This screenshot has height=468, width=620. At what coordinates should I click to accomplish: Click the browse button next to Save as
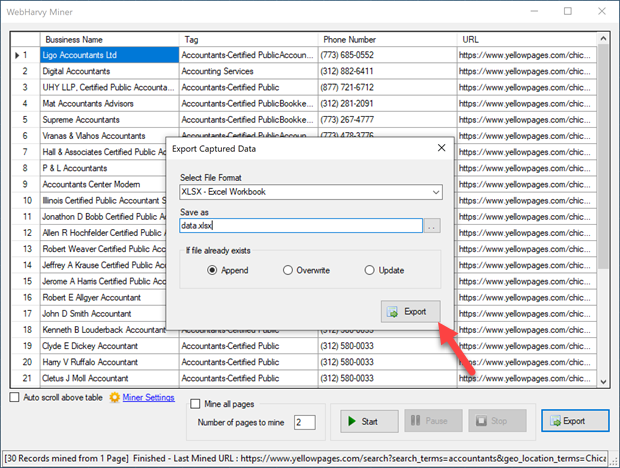pyautogui.click(x=432, y=226)
